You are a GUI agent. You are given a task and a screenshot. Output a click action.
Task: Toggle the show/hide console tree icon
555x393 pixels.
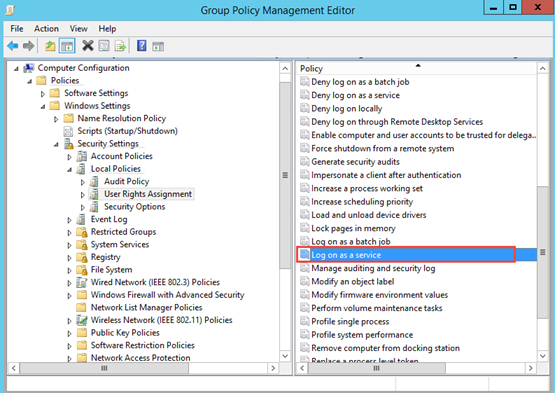point(67,46)
